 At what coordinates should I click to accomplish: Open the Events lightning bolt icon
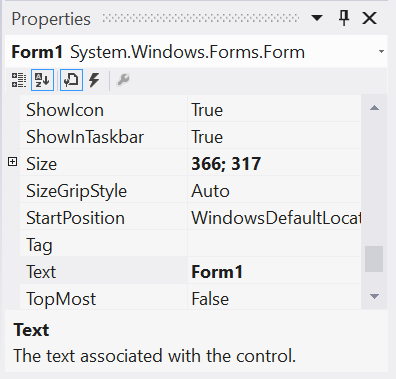(x=94, y=80)
